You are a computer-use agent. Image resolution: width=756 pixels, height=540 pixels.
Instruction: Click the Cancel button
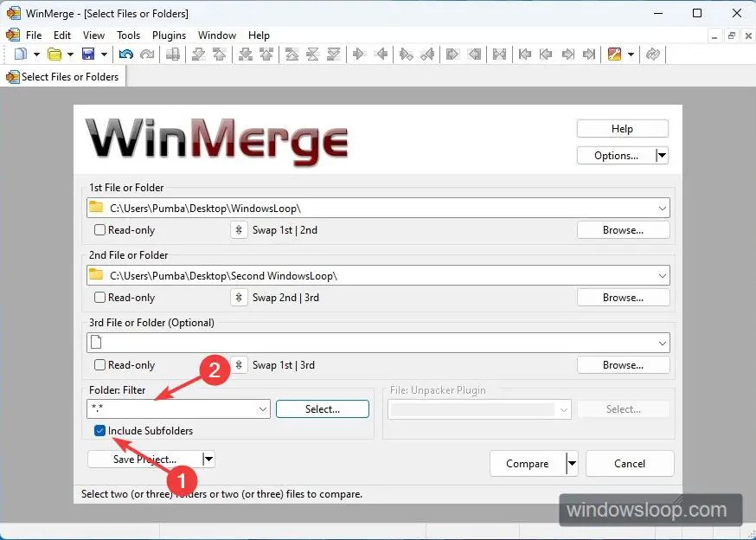click(x=630, y=464)
